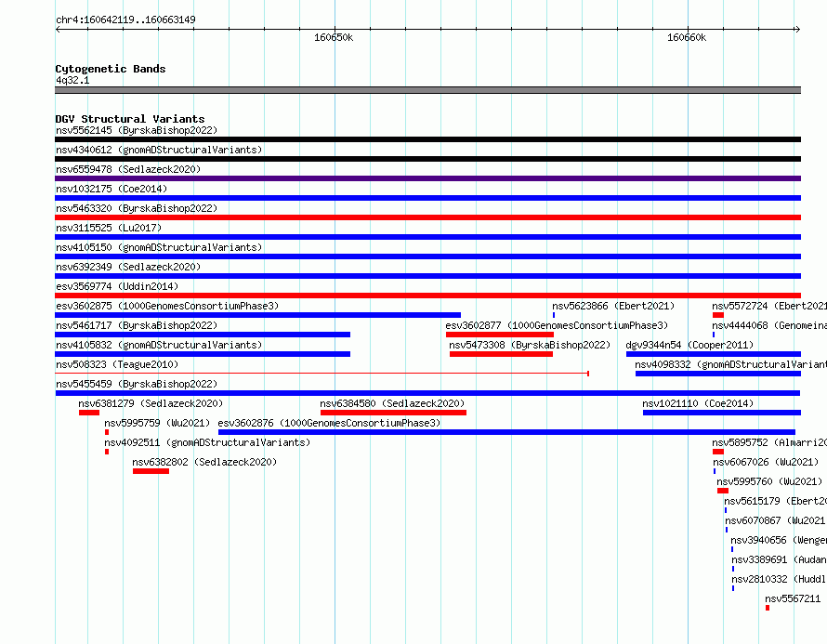The image size is (827, 644).
Task: Click the 160650k ruler tick label
Action: tap(334, 37)
